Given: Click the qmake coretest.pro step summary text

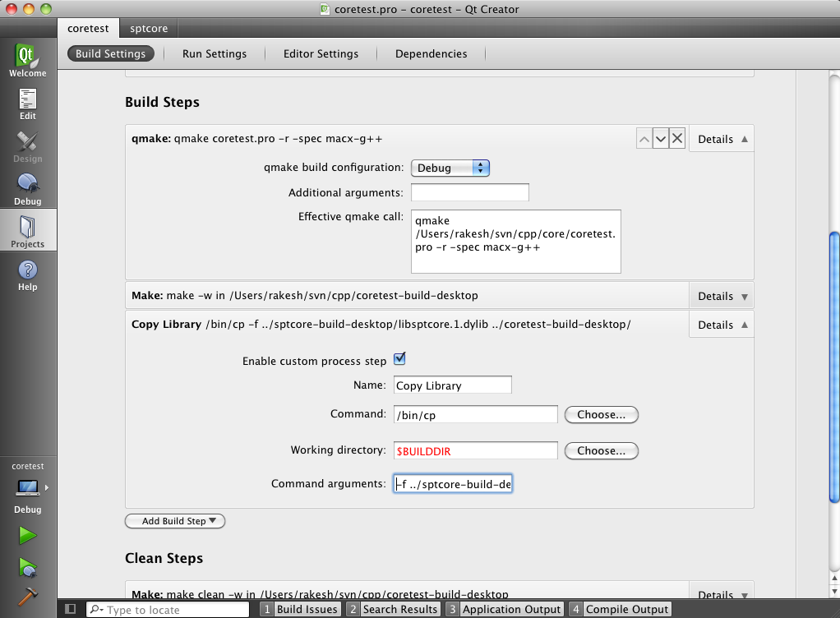Looking at the screenshot, I should point(257,139).
